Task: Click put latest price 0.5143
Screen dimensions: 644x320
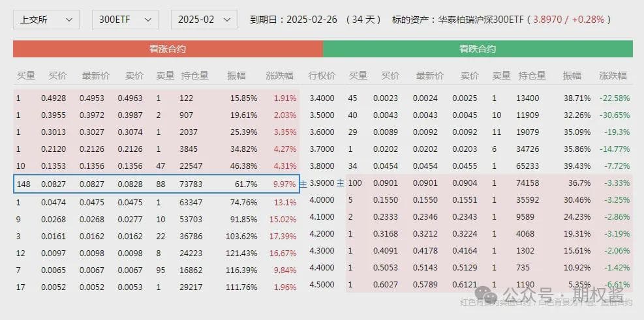Action: coord(425,268)
